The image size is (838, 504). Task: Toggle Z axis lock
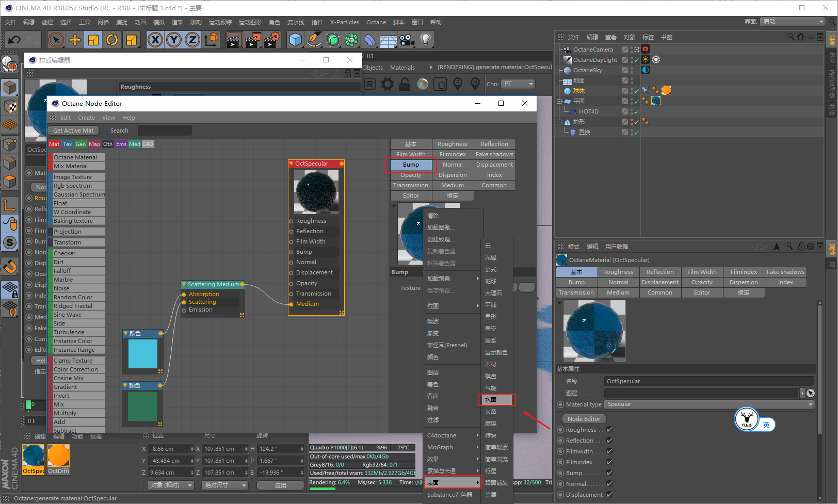(192, 40)
